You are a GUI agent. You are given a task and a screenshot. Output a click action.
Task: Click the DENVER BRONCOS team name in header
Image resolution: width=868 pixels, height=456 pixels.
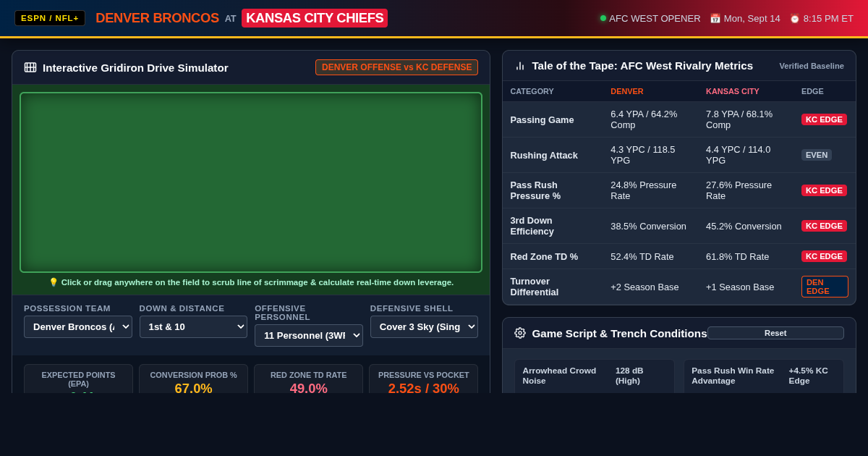(x=157, y=18)
